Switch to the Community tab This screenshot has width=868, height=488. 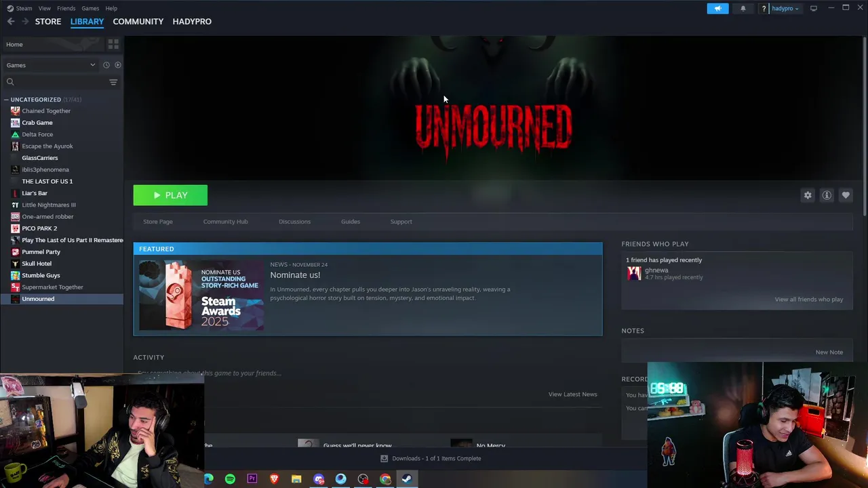point(138,22)
